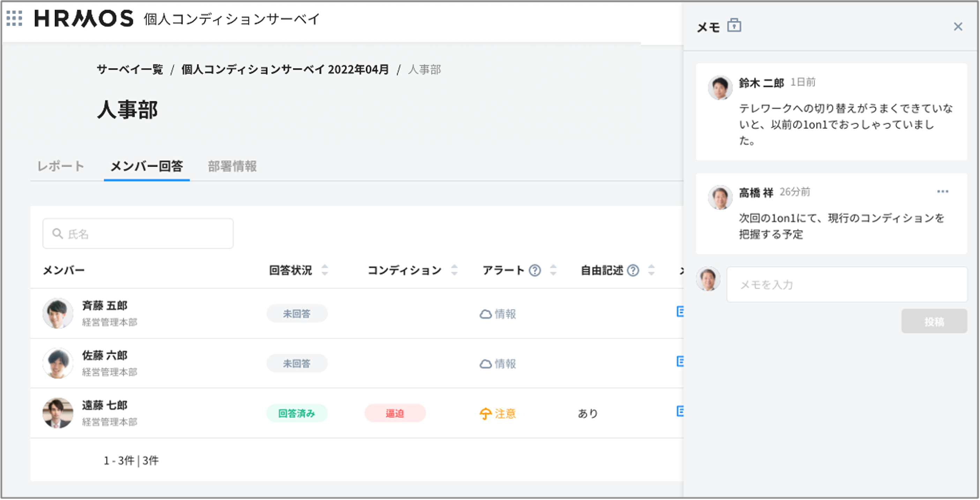
Task: Click the 氏名 search field
Action: (x=138, y=234)
